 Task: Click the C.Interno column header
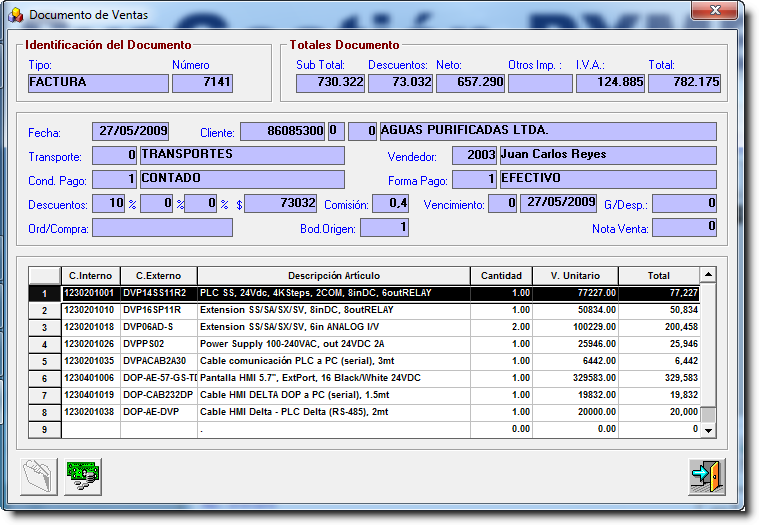tap(91, 276)
